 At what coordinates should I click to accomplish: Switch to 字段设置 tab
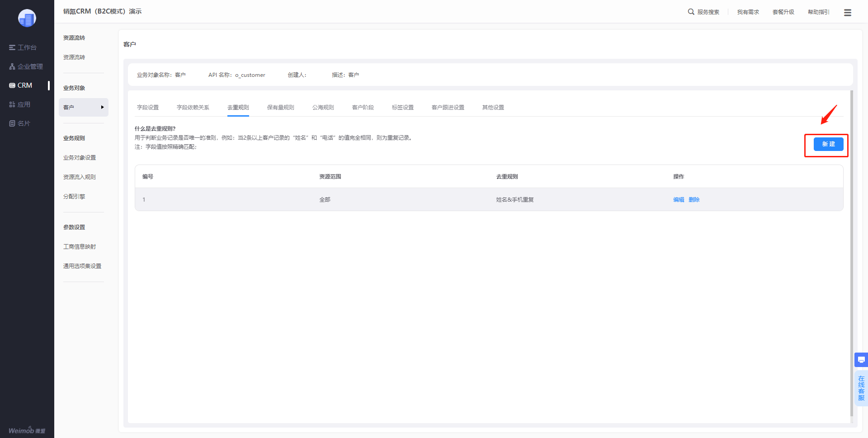coord(148,108)
